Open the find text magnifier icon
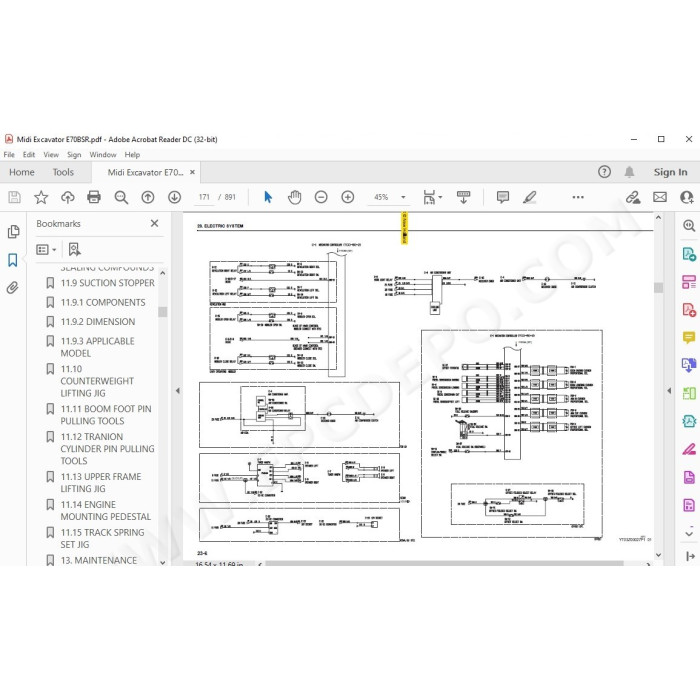Image resolution: width=700 pixels, height=700 pixels. tap(121, 197)
